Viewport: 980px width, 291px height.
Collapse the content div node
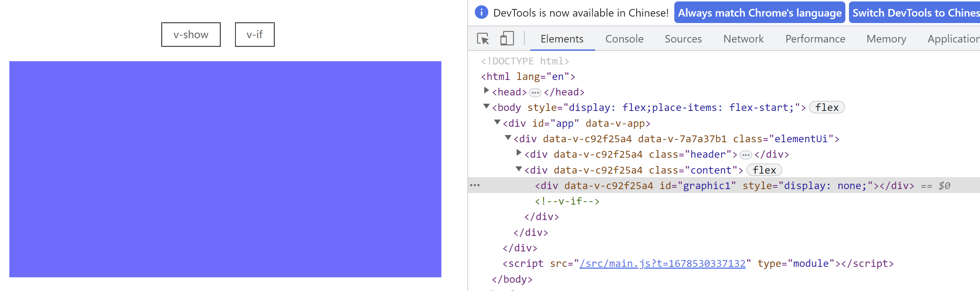(x=518, y=169)
